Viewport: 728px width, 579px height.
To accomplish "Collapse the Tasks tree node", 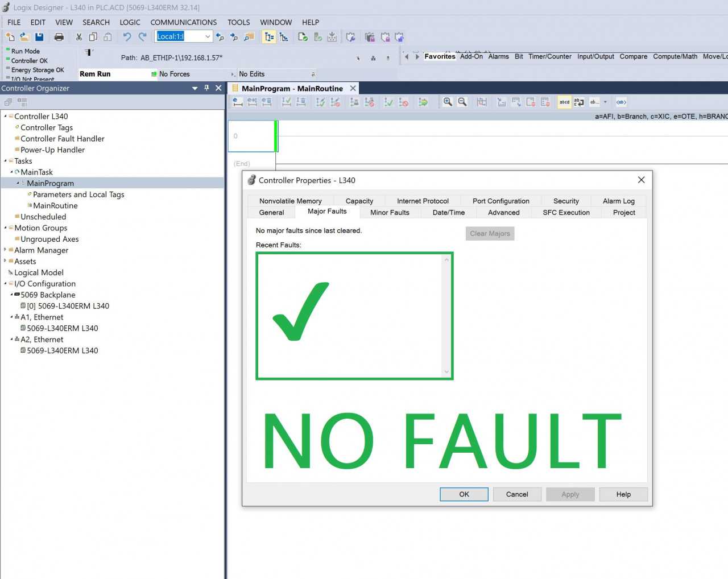I will click(x=6, y=161).
